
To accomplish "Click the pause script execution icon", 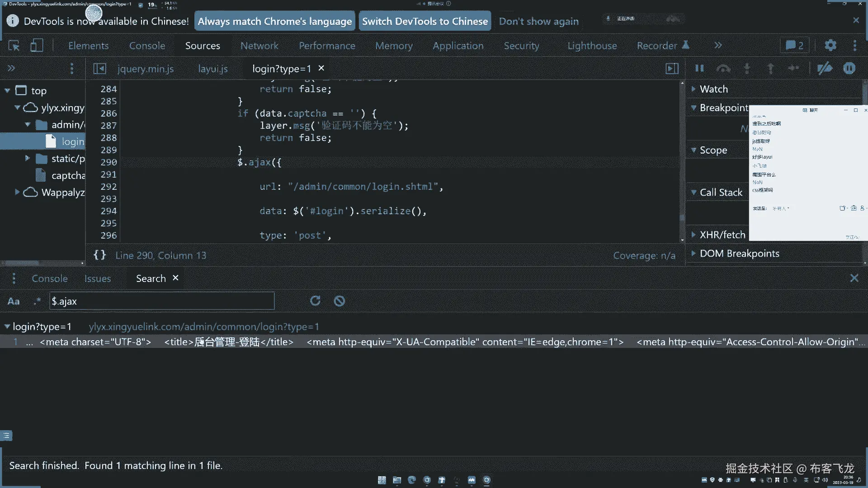I will (699, 68).
